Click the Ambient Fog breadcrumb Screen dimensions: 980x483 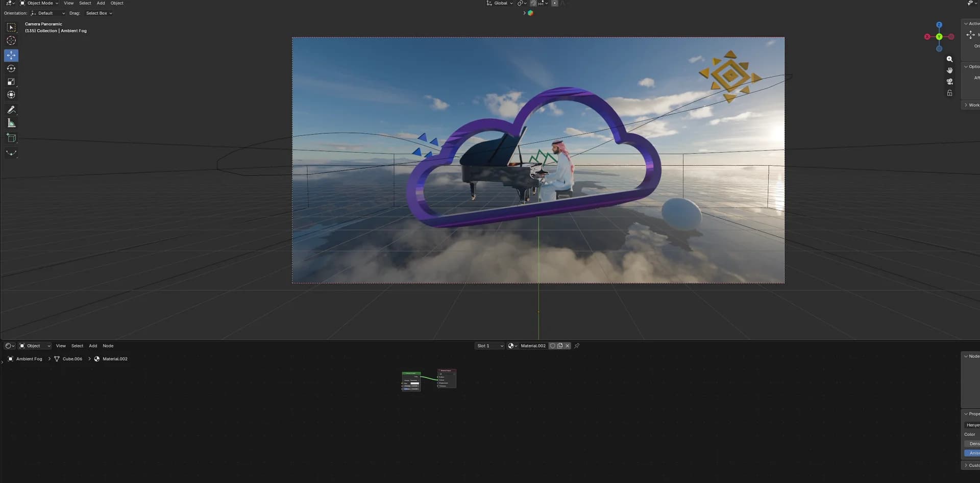[25, 359]
